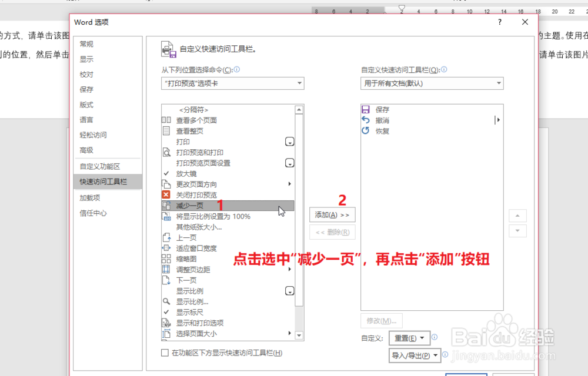
Task: Open the "打印预览"选项卡 command source dropdown
Action: point(232,83)
